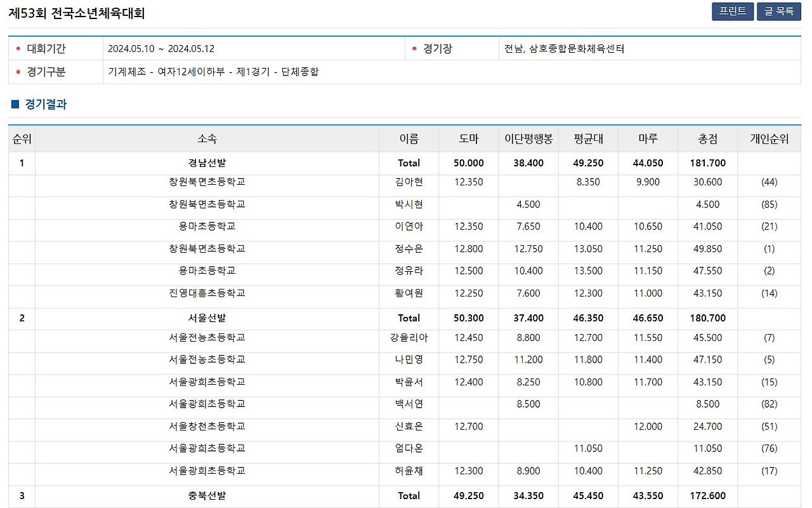Open the 충북선발 team results
Screen dimensions: 812x508
tap(207, 496)
